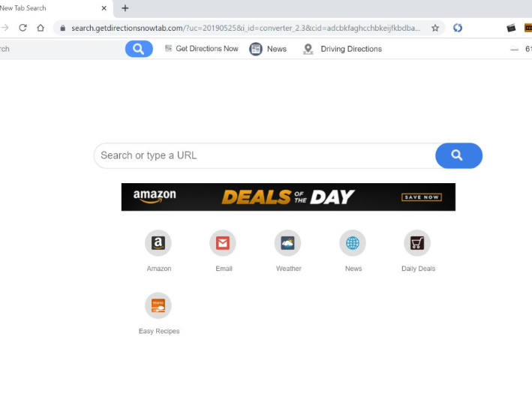Click the Amazon shortcut icon
The height and width of the screenshot is (415, 532).
158,243
